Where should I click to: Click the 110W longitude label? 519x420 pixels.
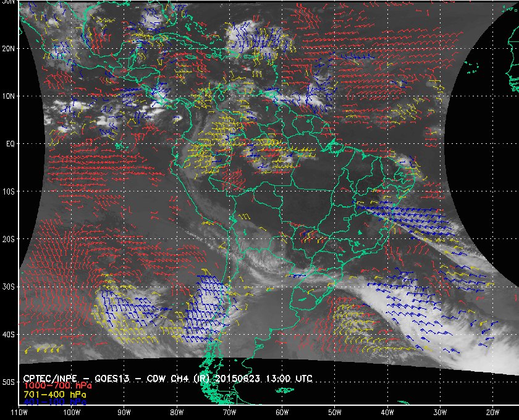19,413
